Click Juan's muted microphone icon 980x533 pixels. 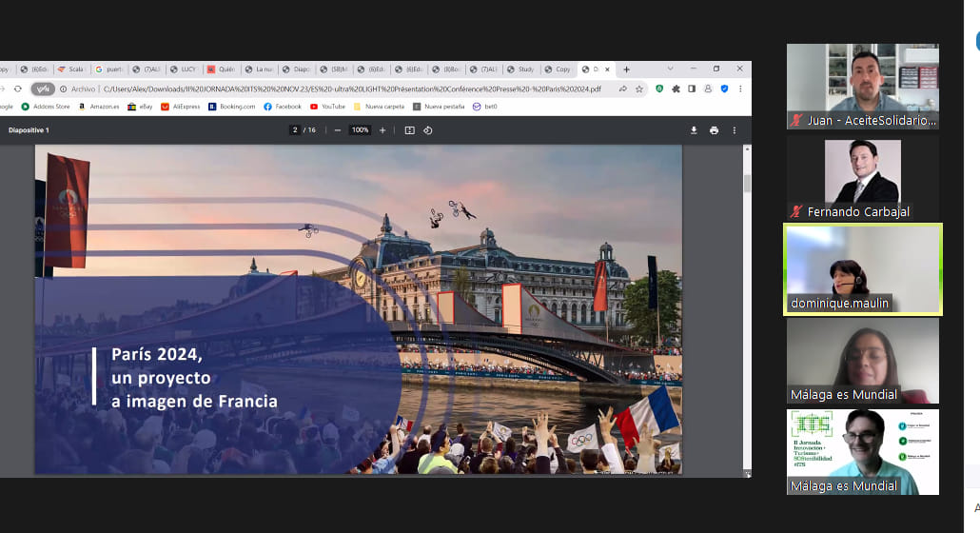(796, 121)
